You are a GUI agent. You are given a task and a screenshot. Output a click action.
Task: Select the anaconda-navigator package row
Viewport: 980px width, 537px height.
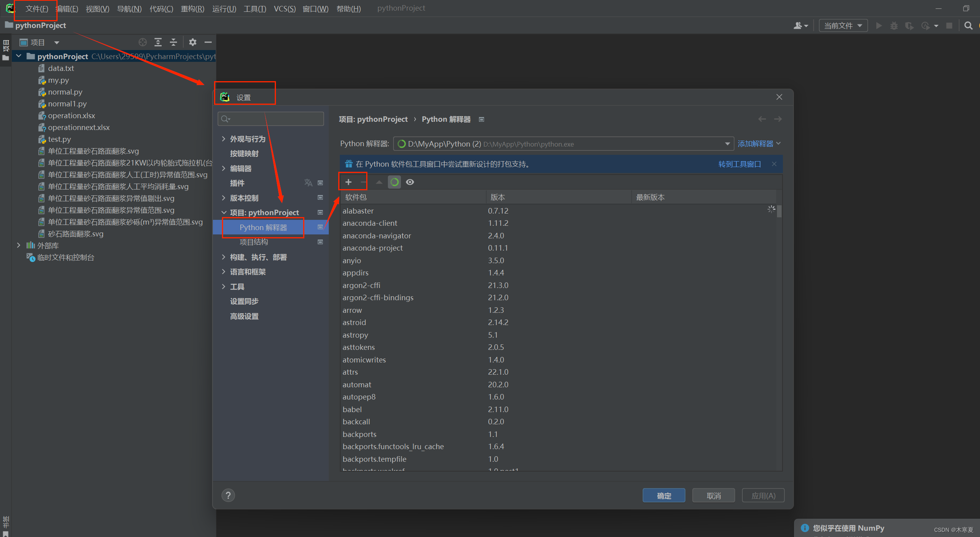(x=558, y=236)
